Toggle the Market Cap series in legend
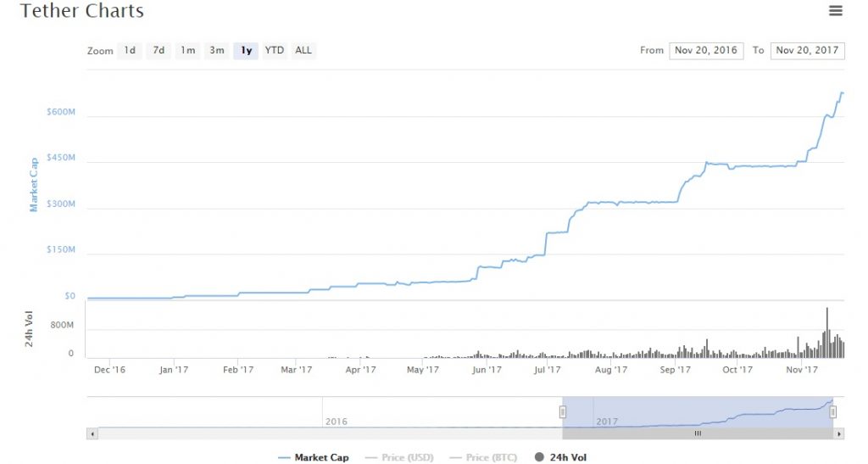 tap(314, 457)
